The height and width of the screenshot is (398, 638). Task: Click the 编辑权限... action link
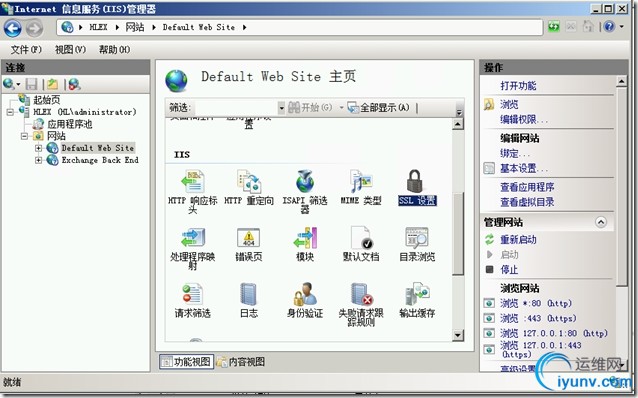524,119
